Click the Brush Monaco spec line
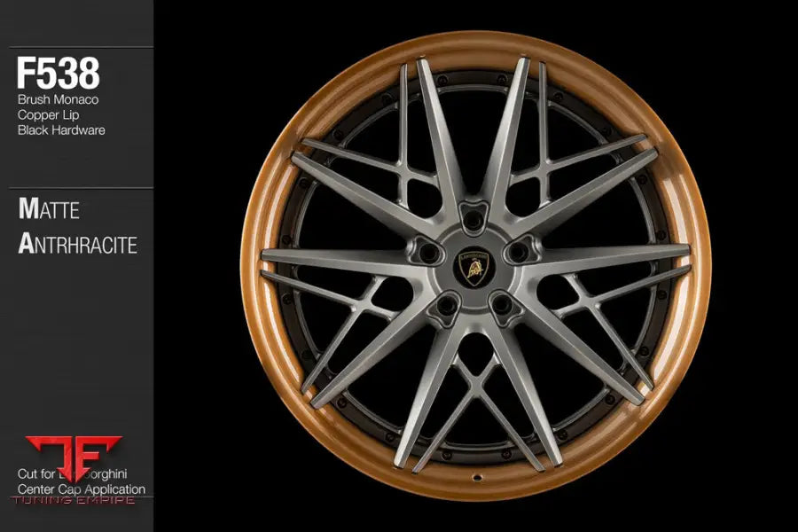Screen dimensions: 798x532 [x=59, y=100]
